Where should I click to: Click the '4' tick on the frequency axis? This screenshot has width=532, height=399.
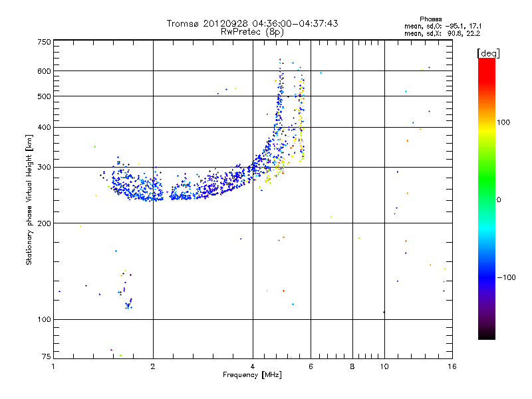click(253, 366)
